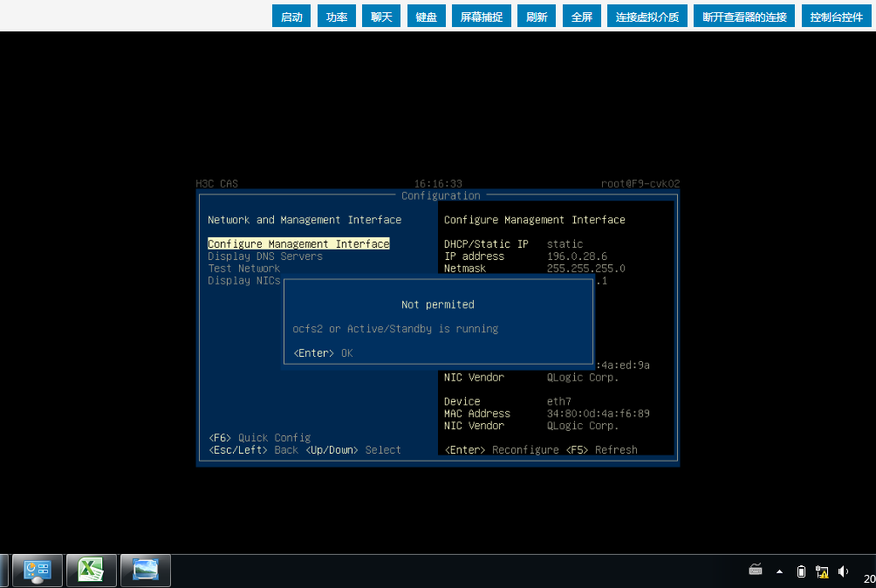Screen dimensions: 876x588
Task: Click the IP address value 196.0.28.6
Action: click(577, 256)
